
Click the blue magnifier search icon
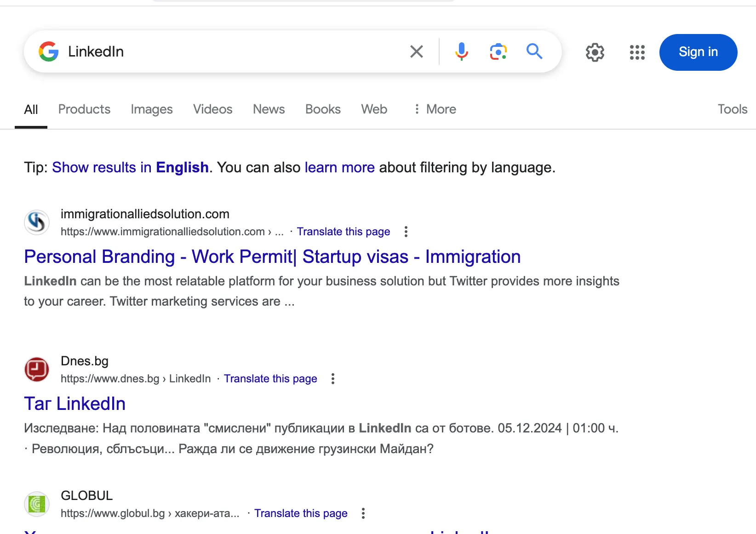[x=534, y=51]
